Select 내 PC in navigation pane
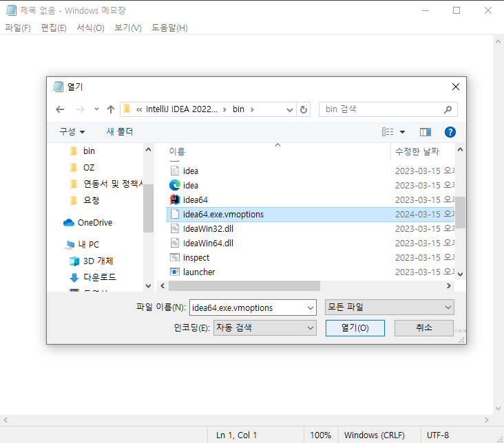This screenshot has width=504, height=443. (x=88, y=245)
